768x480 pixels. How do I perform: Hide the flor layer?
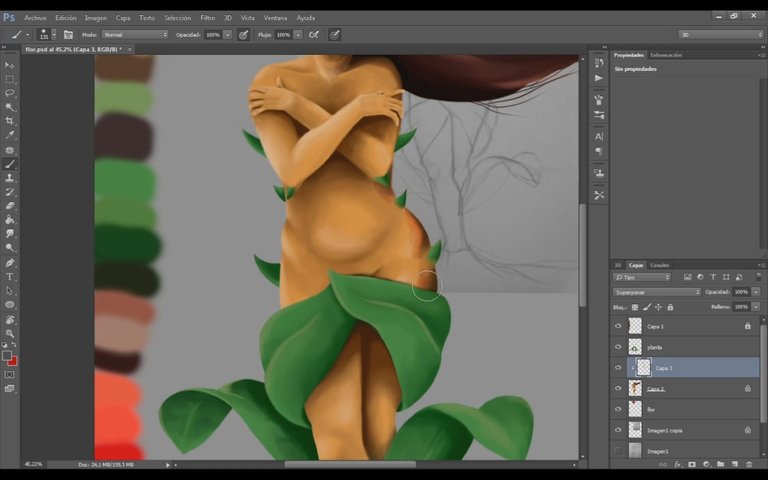pyautogui.click(x=618, y=409)
